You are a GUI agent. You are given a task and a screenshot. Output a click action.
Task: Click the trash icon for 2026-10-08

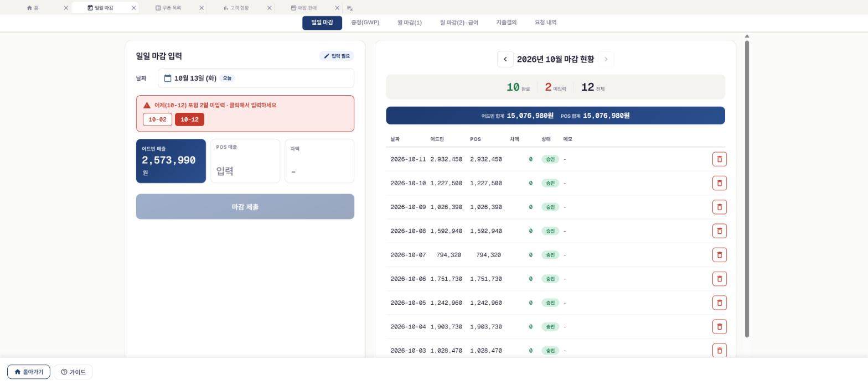(719, 231)
